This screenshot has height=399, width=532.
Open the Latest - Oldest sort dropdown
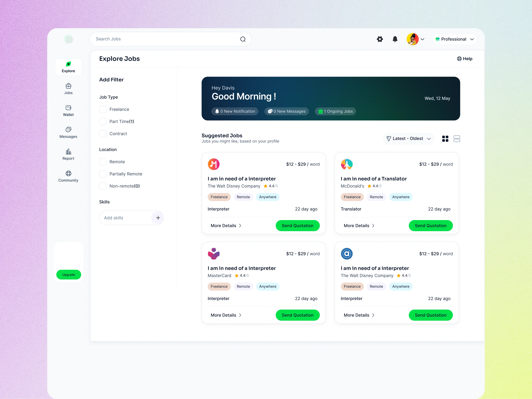tap(408, 139)
